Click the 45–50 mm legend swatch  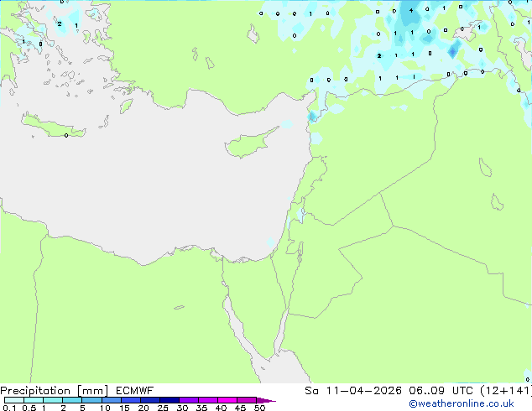click(247, 400)
